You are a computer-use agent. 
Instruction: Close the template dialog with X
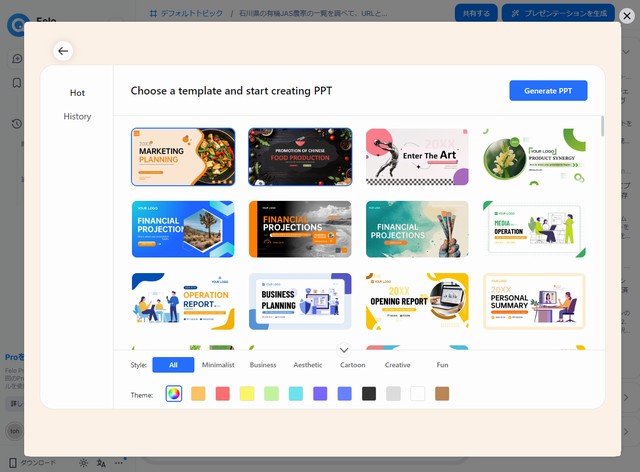[x=627, y=16]
